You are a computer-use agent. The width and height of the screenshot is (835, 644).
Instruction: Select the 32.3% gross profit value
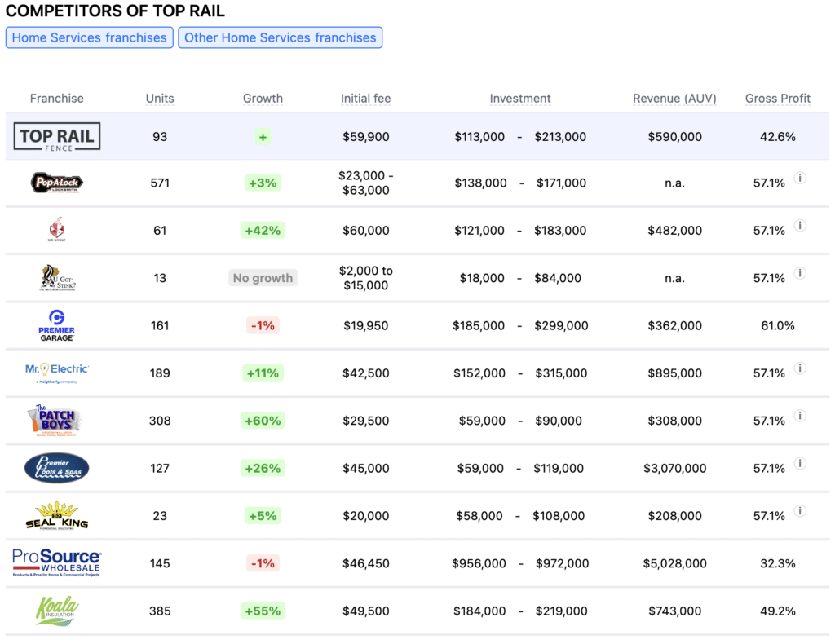click(x=777, y=563)
